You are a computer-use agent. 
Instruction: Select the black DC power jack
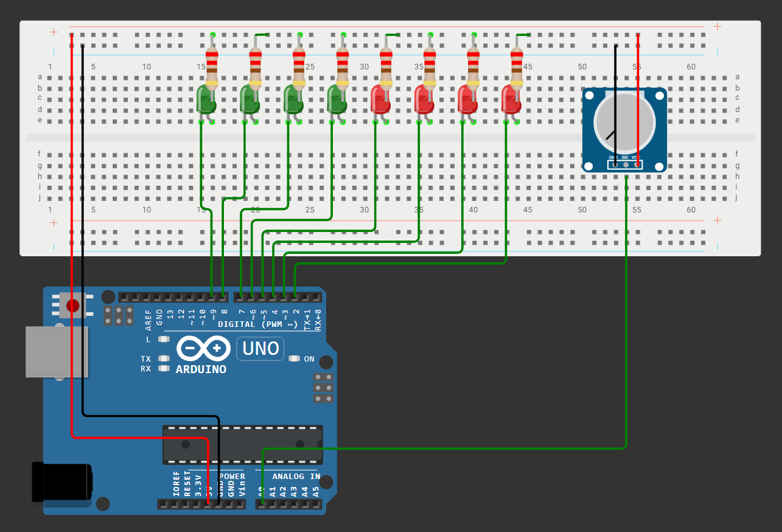click(x=62, y=482)
